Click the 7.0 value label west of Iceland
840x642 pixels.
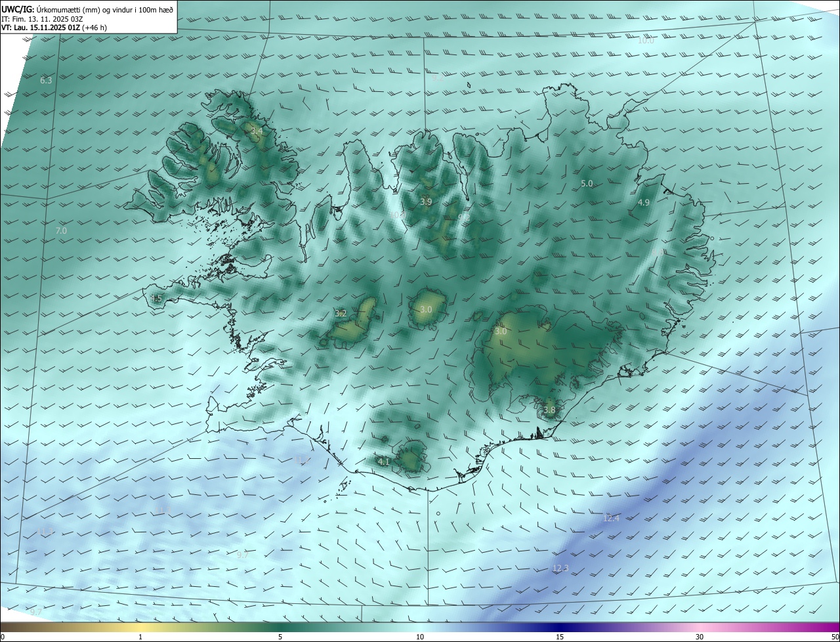[x=61, y=231]
